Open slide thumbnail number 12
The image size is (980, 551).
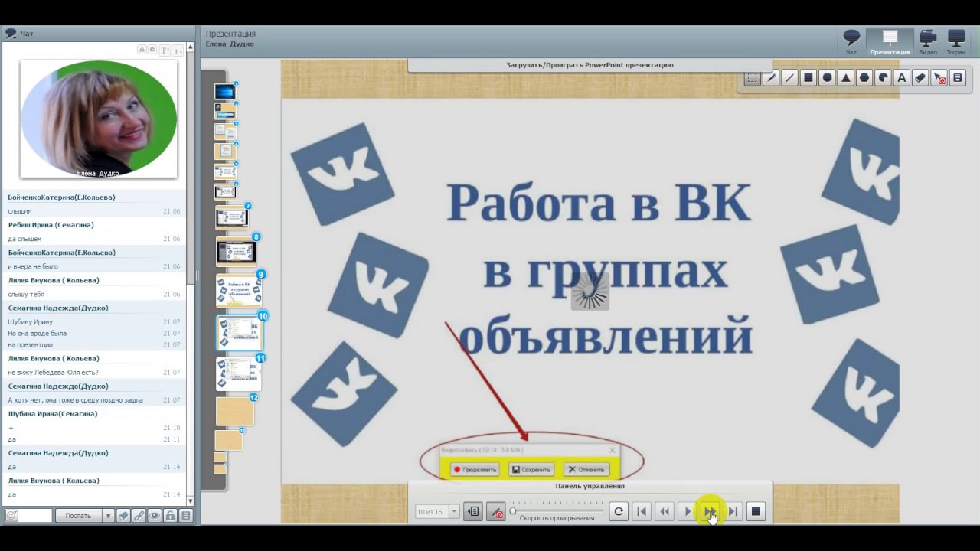(235, 411)
